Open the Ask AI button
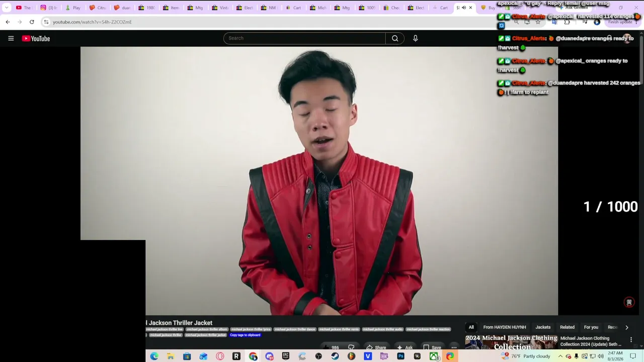This screenshot has height=362, width=644. click(405, 347)
